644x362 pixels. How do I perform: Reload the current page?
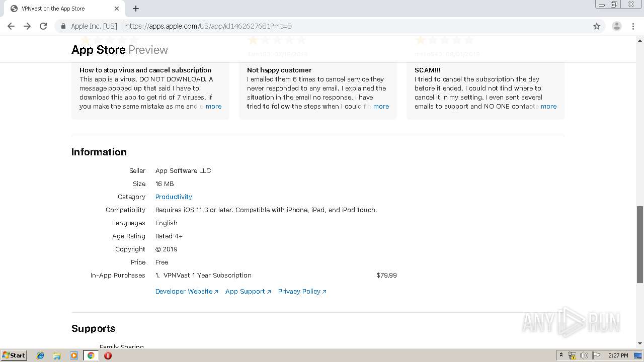43,26
